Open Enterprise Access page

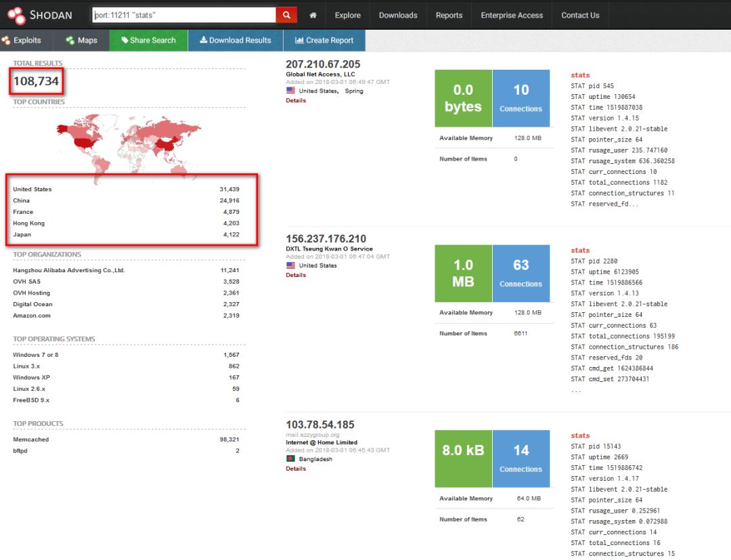[x=512, y=16]
